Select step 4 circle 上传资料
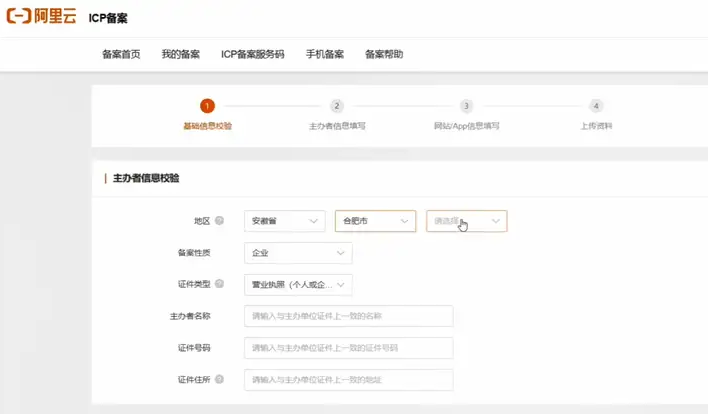This screenshot has height=414, width=708. 596,106
